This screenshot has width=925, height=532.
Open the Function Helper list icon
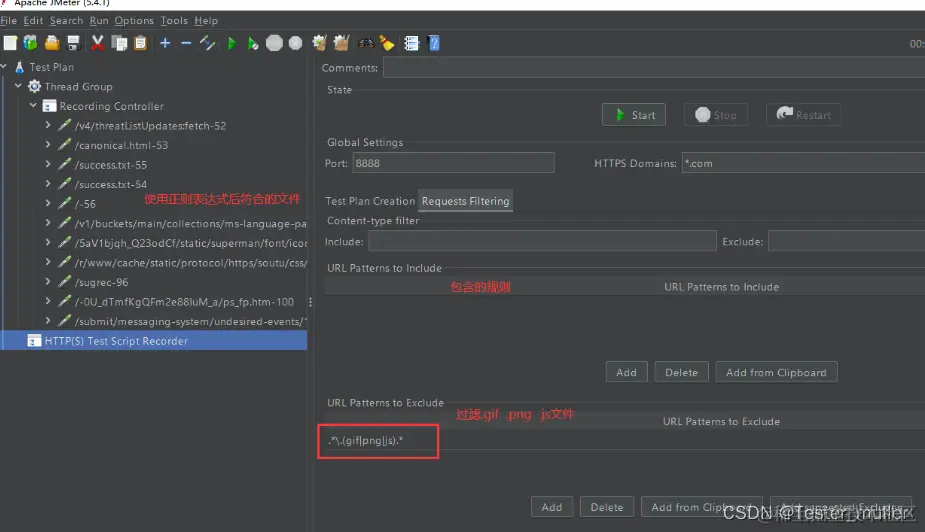412,43
